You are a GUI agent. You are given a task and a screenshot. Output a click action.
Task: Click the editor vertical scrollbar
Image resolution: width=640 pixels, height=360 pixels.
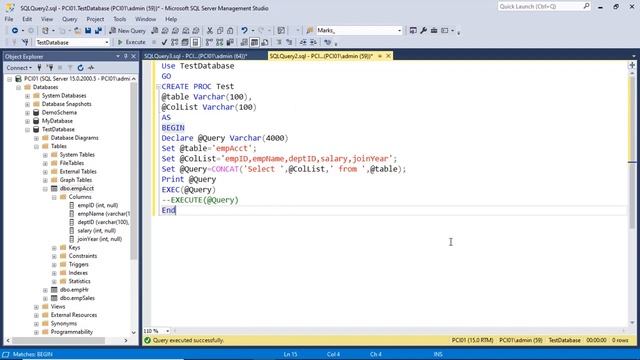(x=632, y=153)
